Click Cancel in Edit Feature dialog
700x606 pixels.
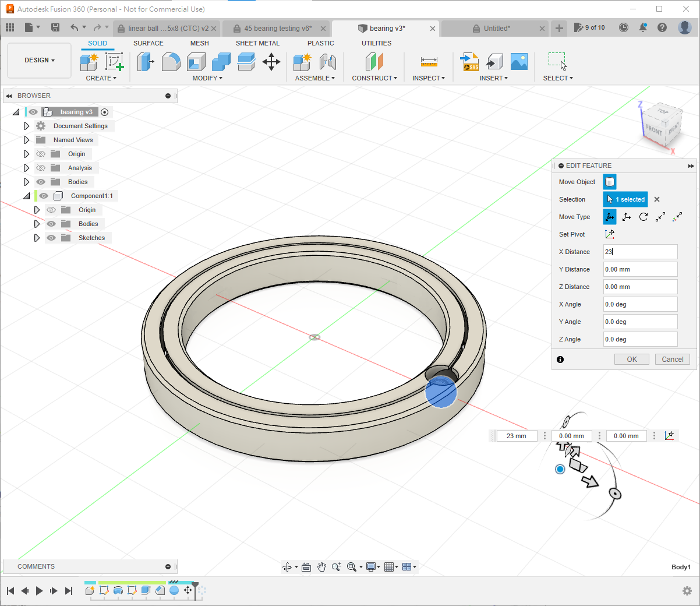(672, 360)
